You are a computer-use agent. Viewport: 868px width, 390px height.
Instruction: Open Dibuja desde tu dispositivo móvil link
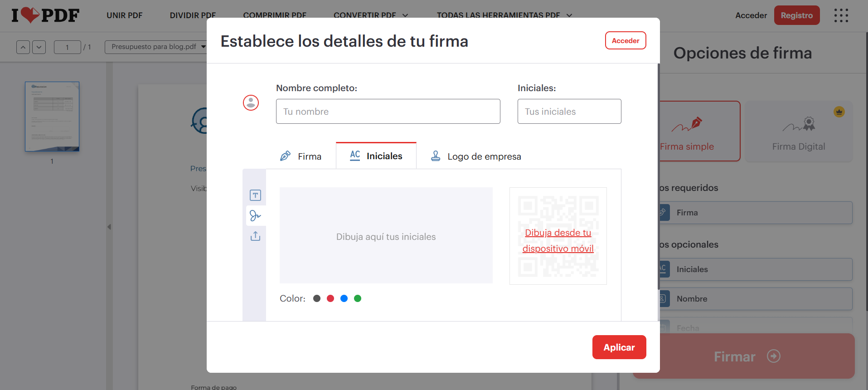coord(558,240)
